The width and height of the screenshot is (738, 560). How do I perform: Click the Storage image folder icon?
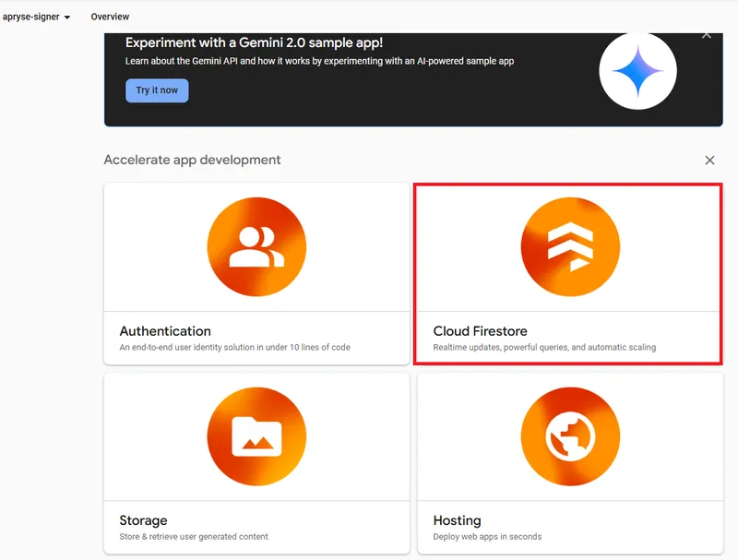(x=256, y=436)
